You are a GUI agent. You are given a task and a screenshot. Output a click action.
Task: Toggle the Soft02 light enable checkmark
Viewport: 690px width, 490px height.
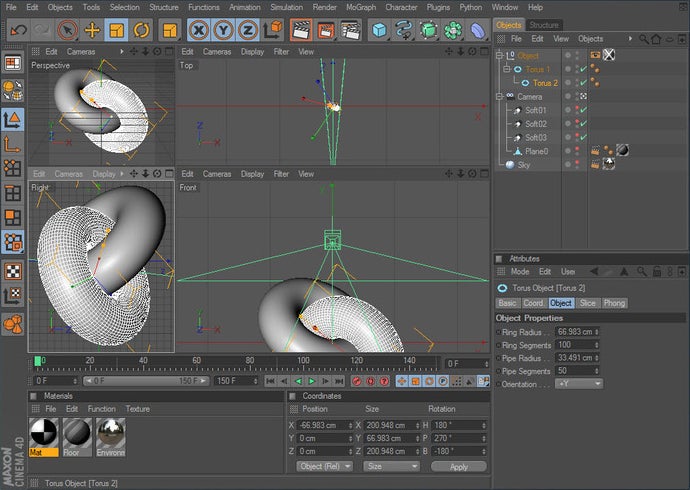pyautogui.click(x=581, y=124)
